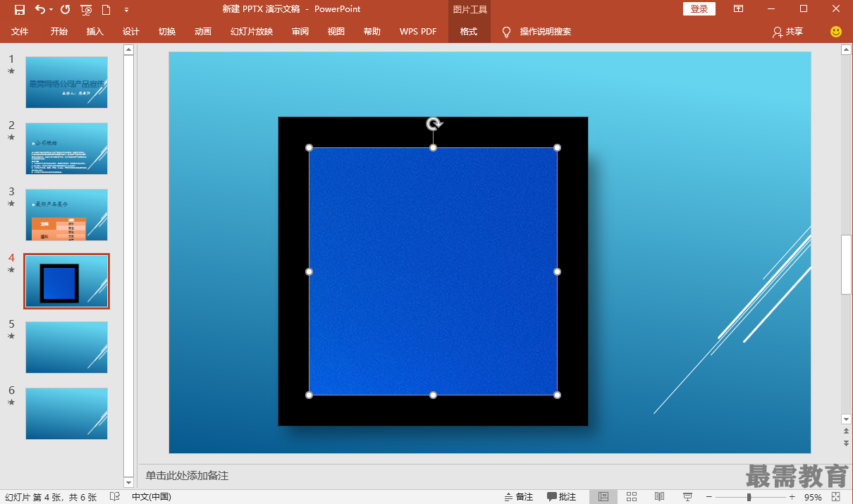This screenshot has height=504, width=853.
Task: Click the top-left resize handle of picture
Action: (x=309, y=147)
